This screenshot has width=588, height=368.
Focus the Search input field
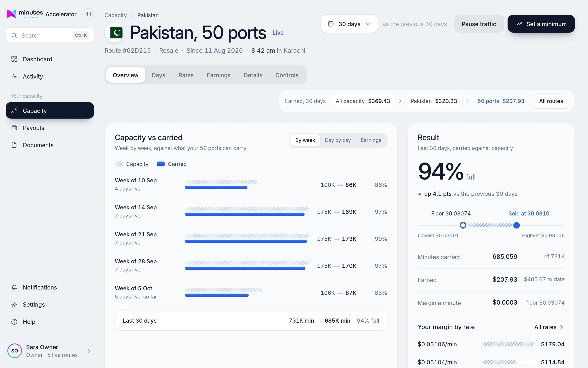[x=50, y=36]
